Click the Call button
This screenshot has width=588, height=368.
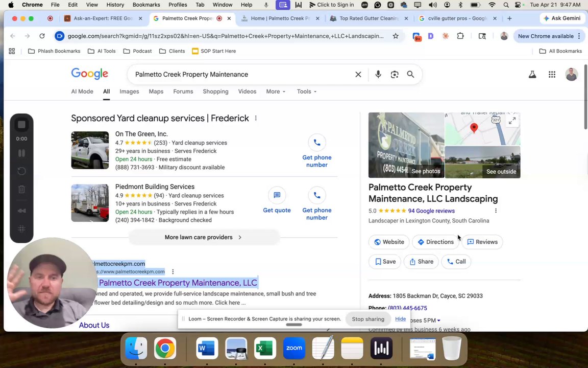pyautogui.click(x=456, y=262)
